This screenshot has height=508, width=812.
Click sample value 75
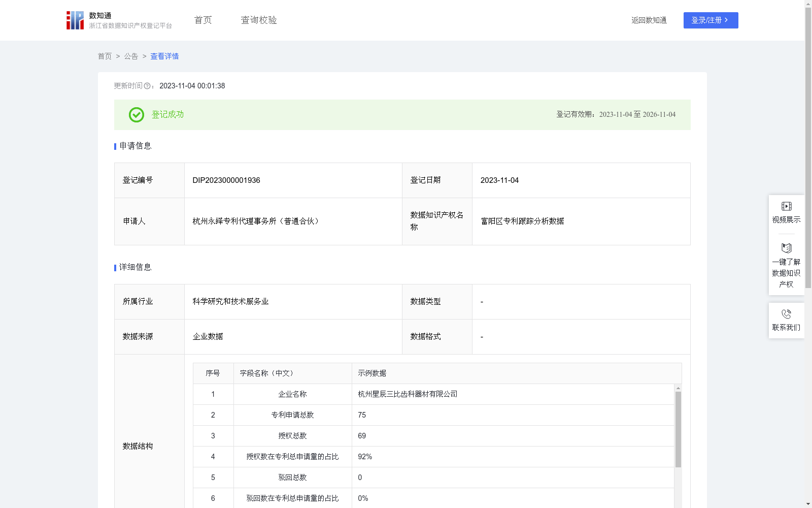click(362, 415)
